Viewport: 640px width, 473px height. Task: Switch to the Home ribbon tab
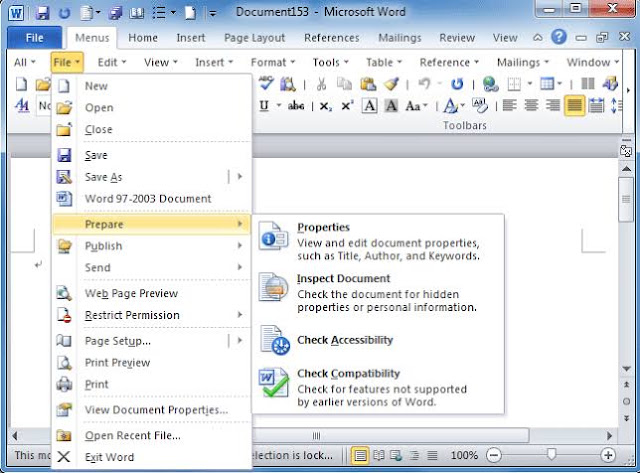[143, 38]
